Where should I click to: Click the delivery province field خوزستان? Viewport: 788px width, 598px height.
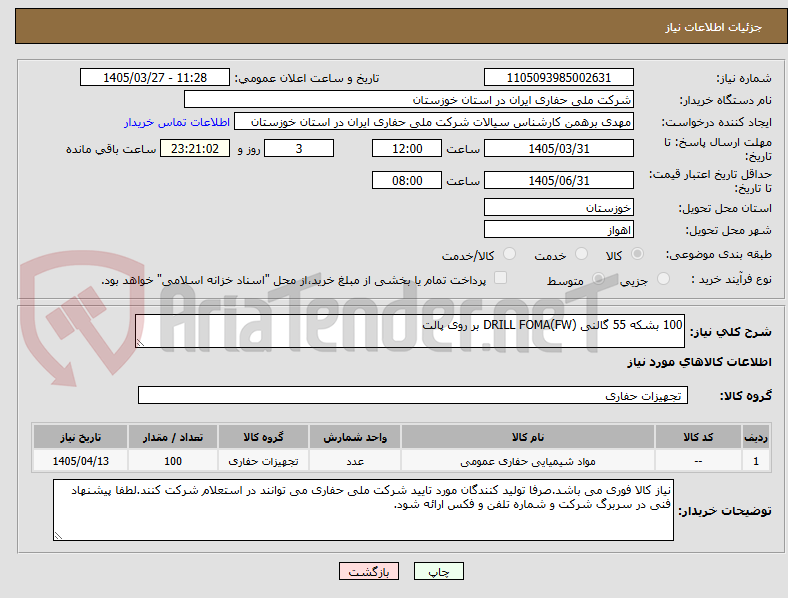pos(558,207)
